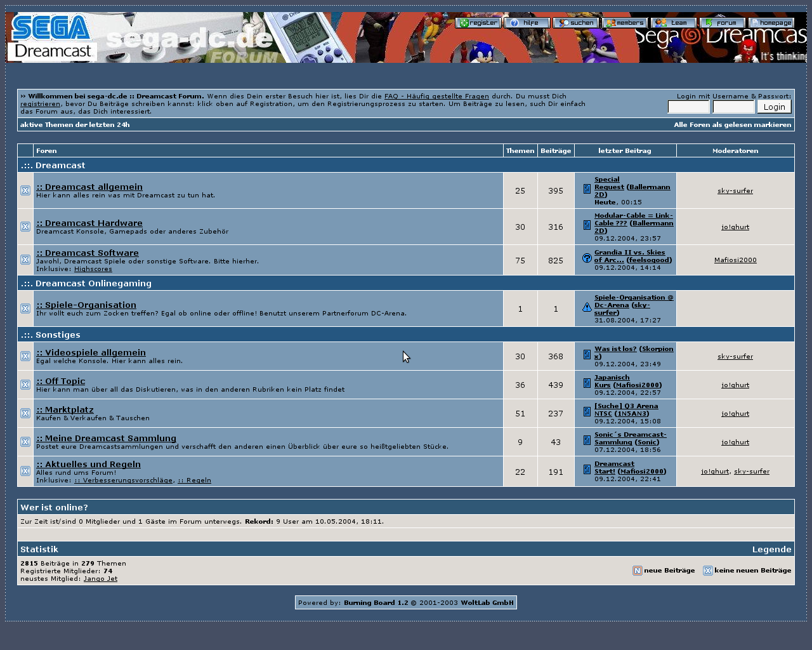Click post icon next to [Suche] Q3 Arena

click(587, 411)
